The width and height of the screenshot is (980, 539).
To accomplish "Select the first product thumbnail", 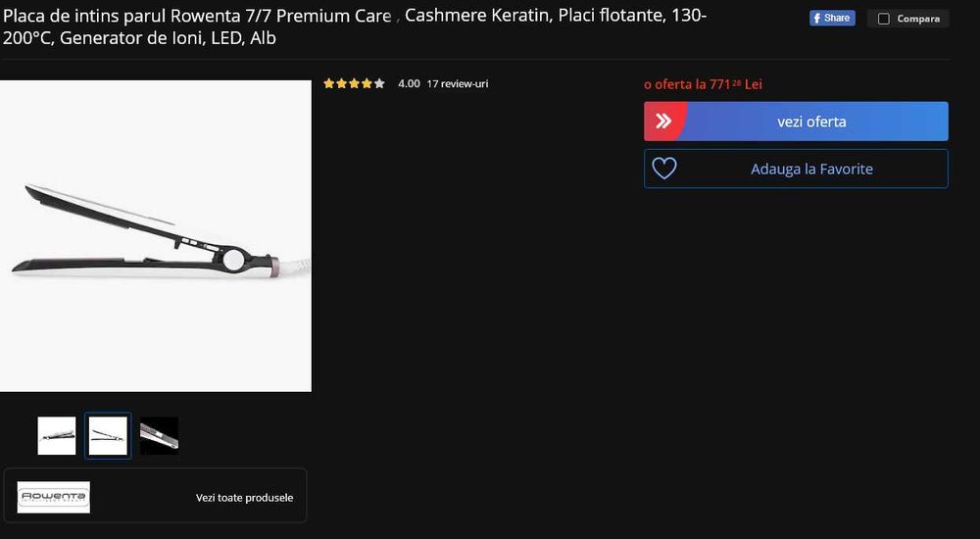I will 57,436.
